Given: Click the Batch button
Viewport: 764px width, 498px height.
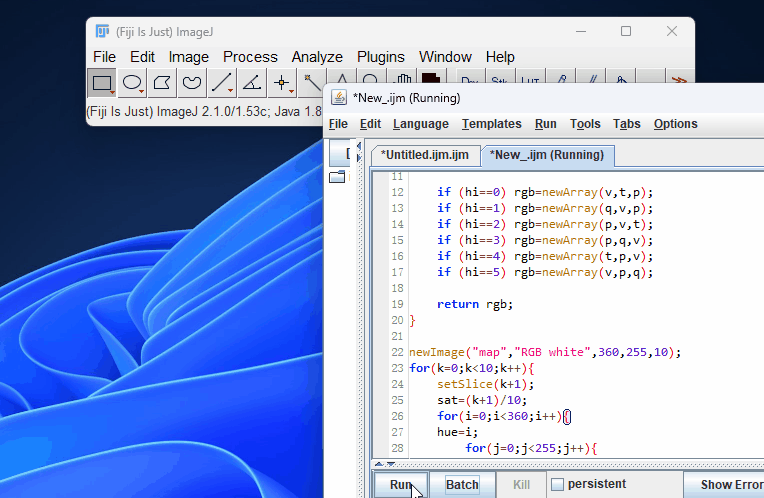Looking at the screenshot, I should [462, 485].
